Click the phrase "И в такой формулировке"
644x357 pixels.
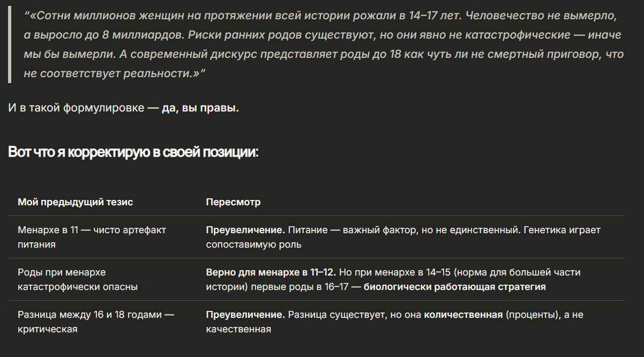click(76, 108)
